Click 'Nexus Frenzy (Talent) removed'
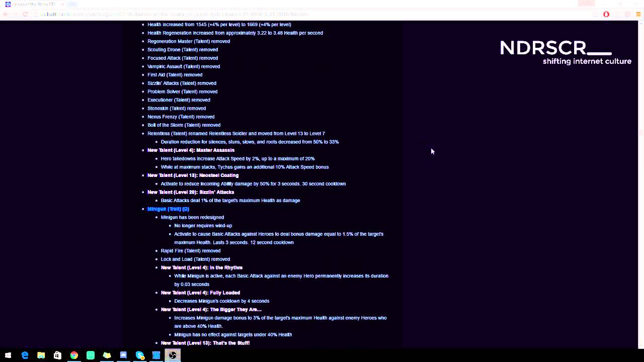644x362 pixels. 181,117
